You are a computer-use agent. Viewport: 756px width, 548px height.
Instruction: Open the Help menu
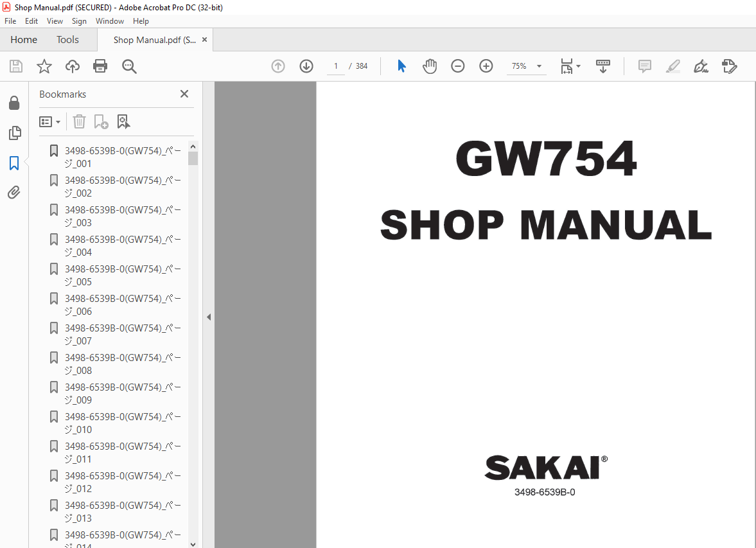141,21
